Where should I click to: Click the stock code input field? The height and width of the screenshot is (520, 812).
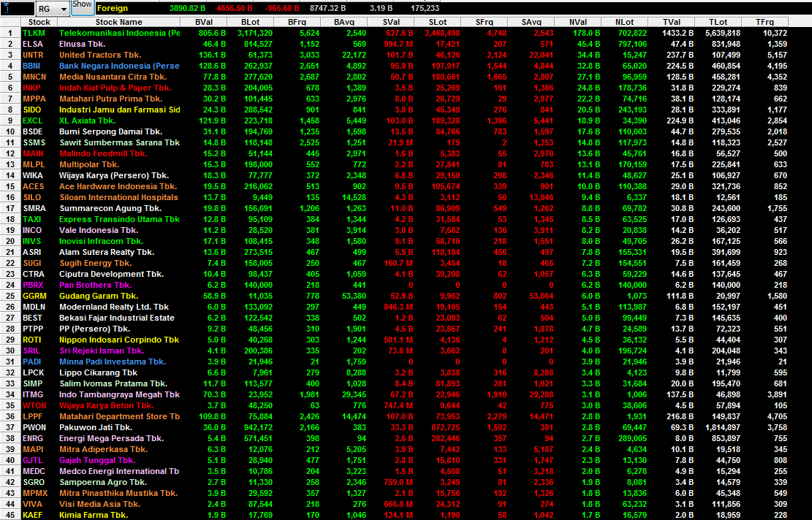18,8
